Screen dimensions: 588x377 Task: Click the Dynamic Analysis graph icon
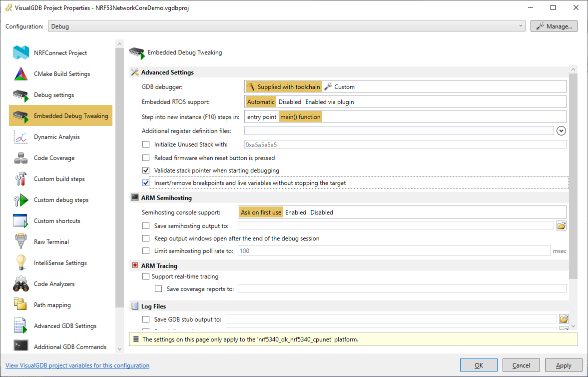tap(21, 137)
